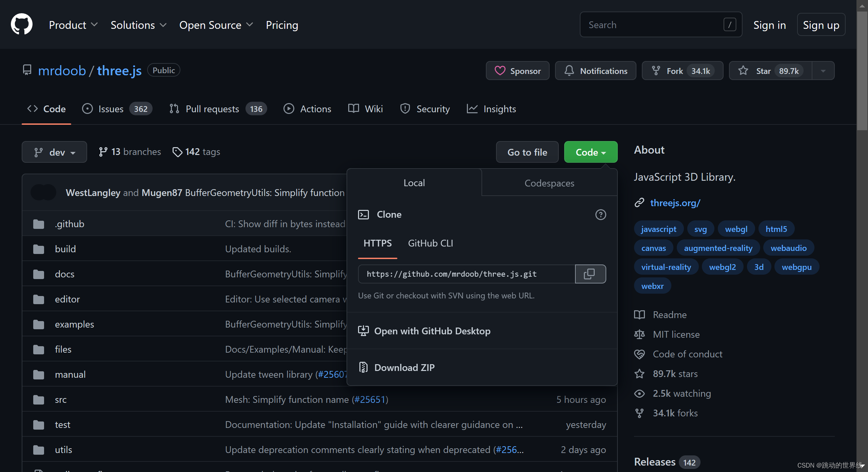Click the MIT license scale icon
This screenshot has width=868, height=472.
point(639,334)
